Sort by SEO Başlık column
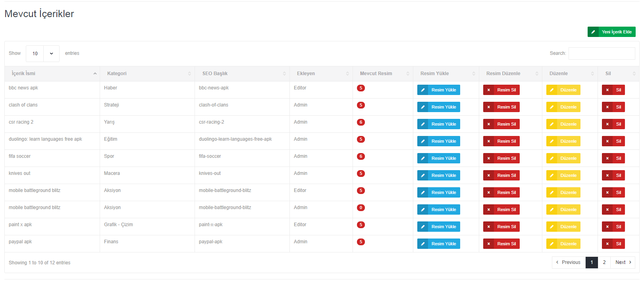644x289 pixels. pyautogui.click(x=242, y=74)
